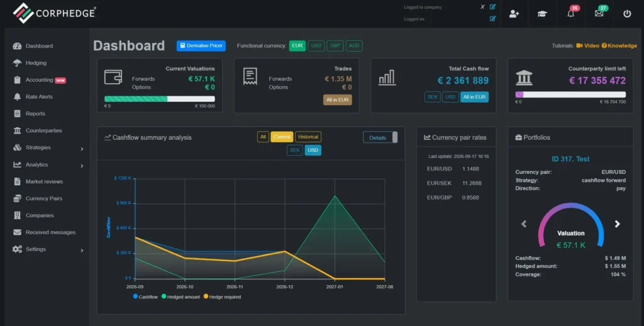
Task: Click the Hedging umbrella sidebar icon
Action: [17, 63]
